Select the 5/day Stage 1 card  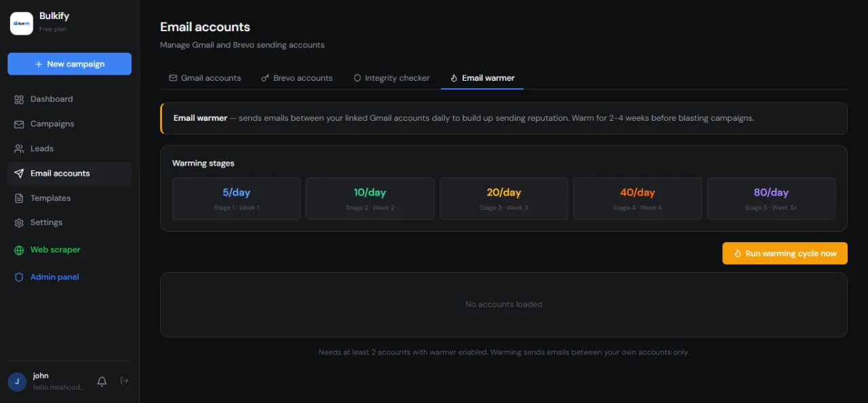tap(236, 199)
